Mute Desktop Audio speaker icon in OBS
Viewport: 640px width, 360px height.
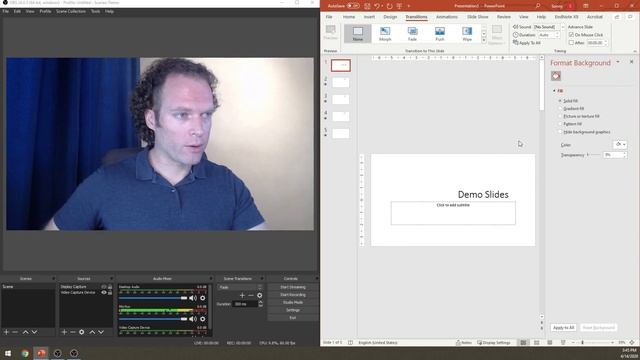pyautogui.click(x=193, y=298)
